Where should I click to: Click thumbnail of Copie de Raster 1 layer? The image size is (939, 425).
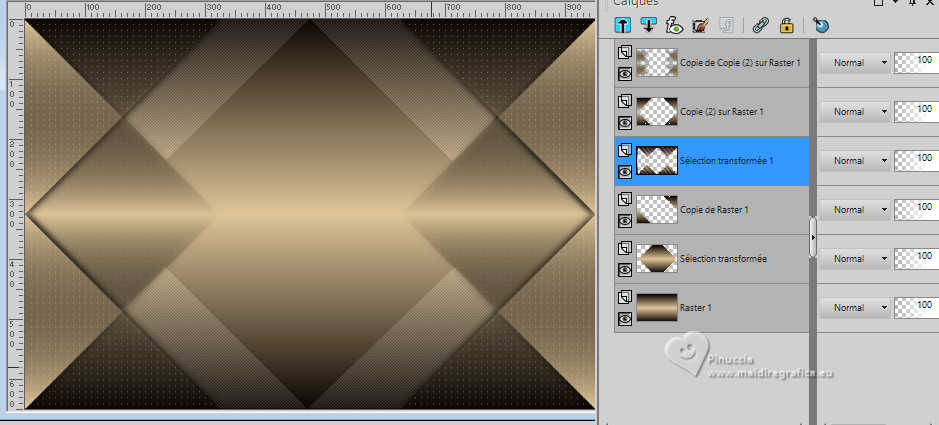[657, 210]
